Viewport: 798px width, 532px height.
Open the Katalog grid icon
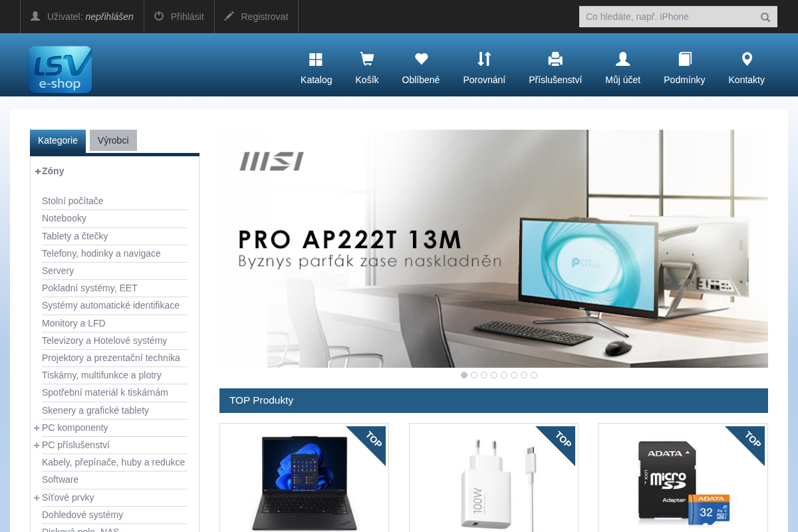click(316, 59)
